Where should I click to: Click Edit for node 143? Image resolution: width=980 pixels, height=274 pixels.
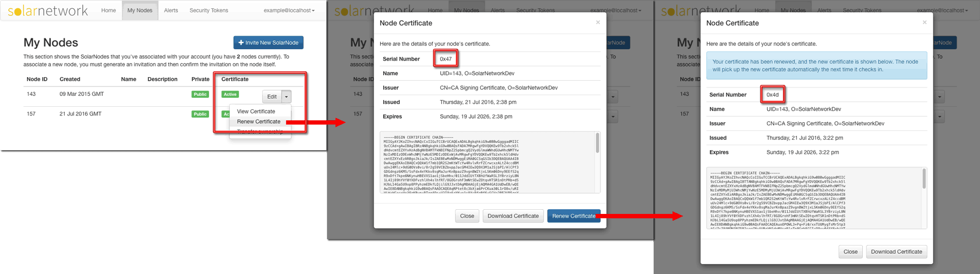[x=272, y=96]
